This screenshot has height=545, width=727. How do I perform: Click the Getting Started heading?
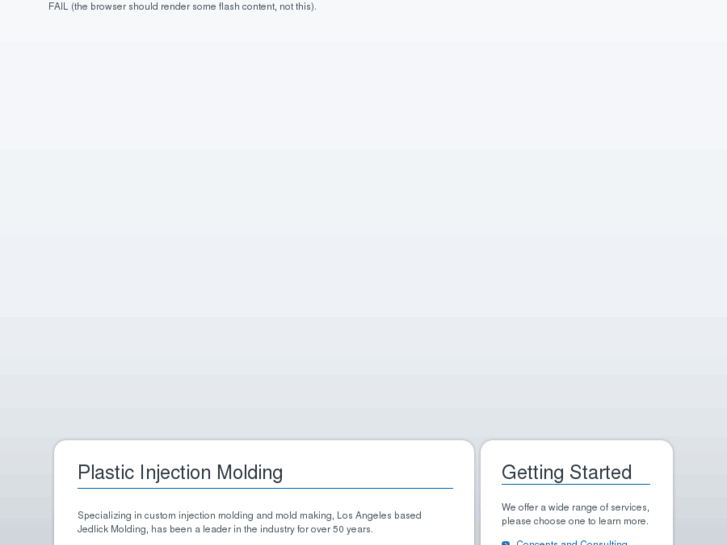pyautogui.click(x=566, y=472)
